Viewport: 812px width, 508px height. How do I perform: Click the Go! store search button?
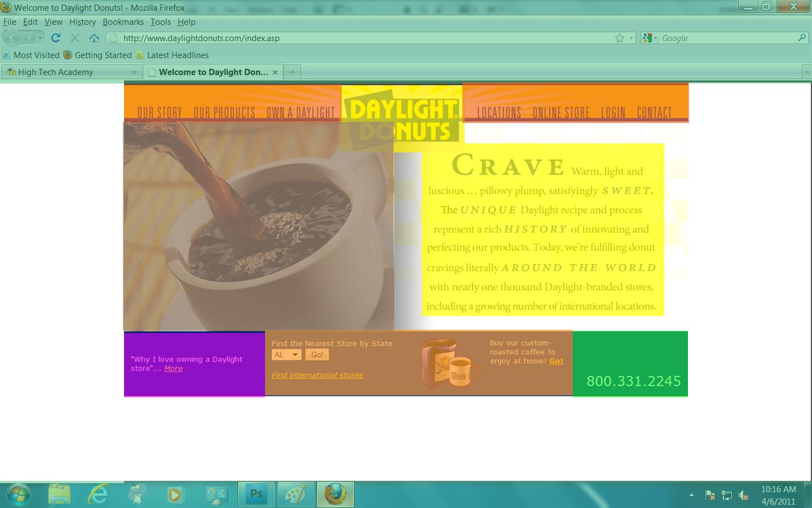[x=317, y=354]
